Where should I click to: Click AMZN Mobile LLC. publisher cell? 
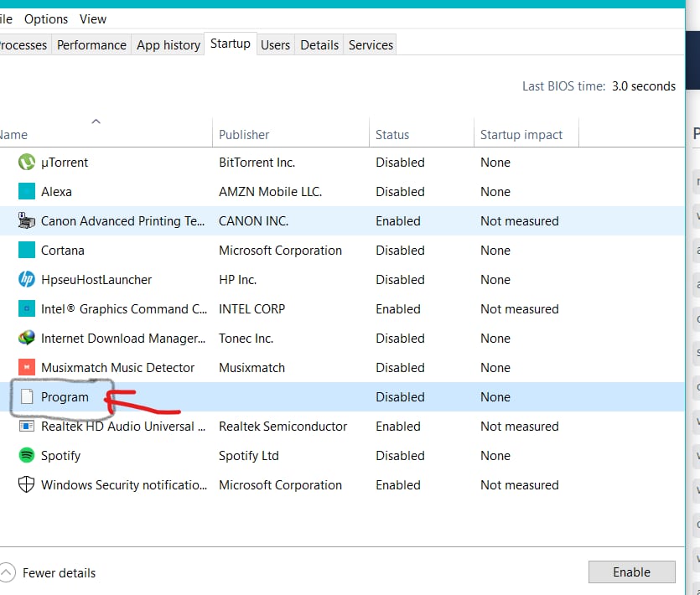click(270, 191)
